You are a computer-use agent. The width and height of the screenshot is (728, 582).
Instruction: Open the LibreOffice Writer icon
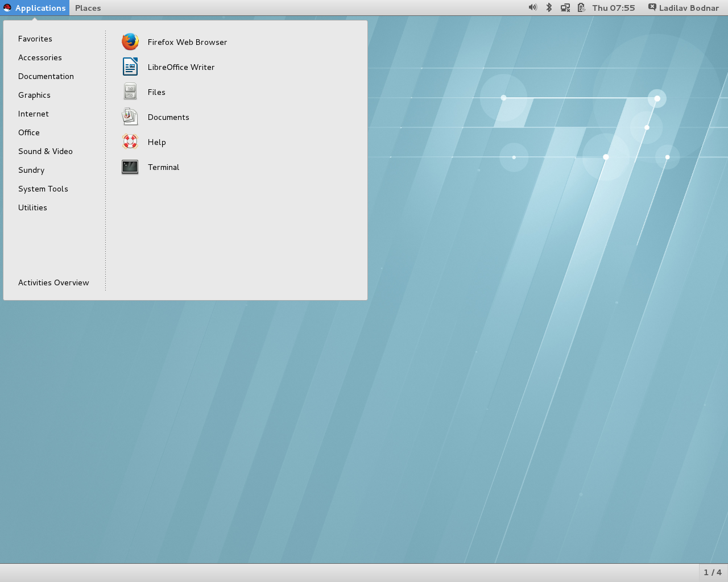(x=130, y=67)
